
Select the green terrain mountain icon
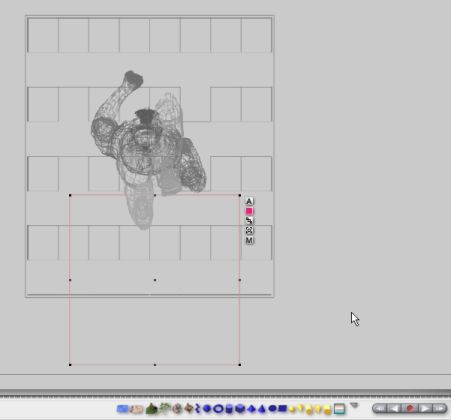(151, 409)
